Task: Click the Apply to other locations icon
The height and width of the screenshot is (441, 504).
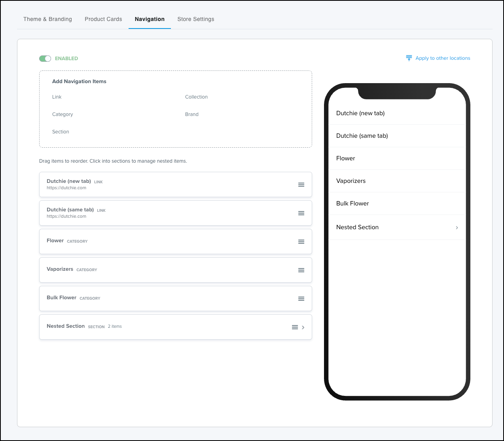Action: (x=409, y=58)
